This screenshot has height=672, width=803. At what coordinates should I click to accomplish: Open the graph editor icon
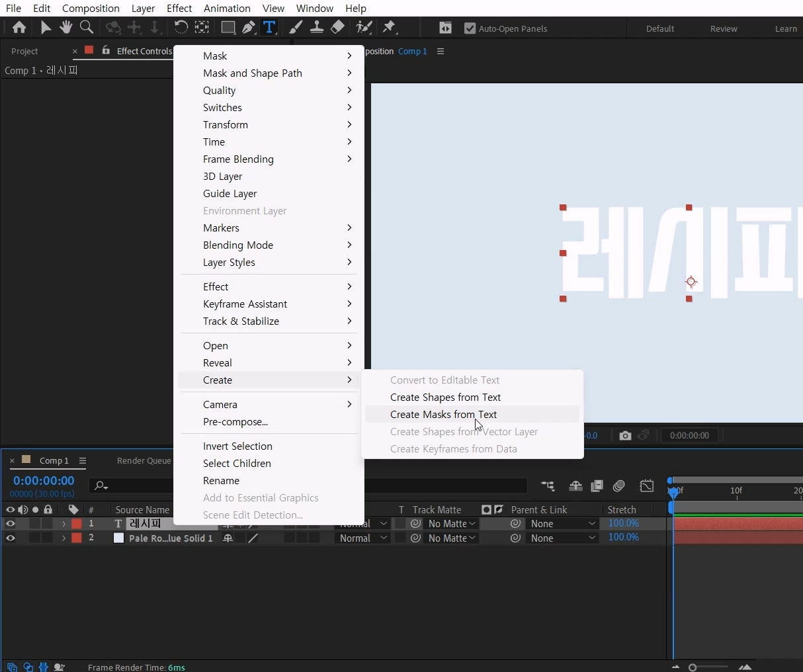click(648, 486)
